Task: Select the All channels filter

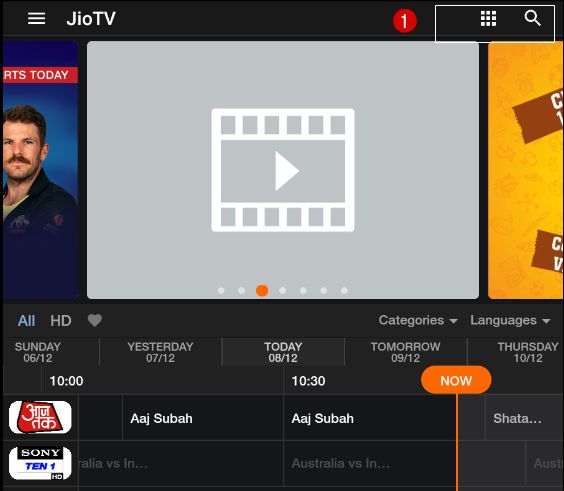Action: pos(27,320)
